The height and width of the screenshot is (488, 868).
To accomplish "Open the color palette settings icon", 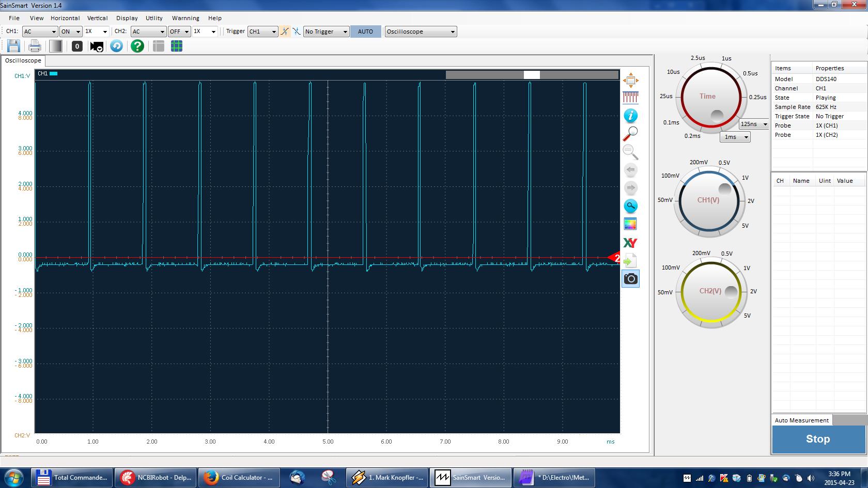I will pyautogui.click(x=630, y=224).
